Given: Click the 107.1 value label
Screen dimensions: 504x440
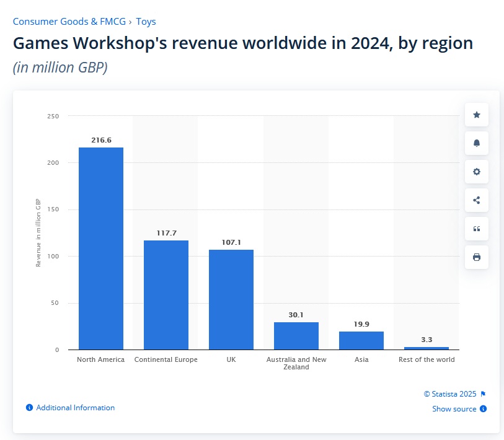Looking at the screenshot, I should [231, 242].
